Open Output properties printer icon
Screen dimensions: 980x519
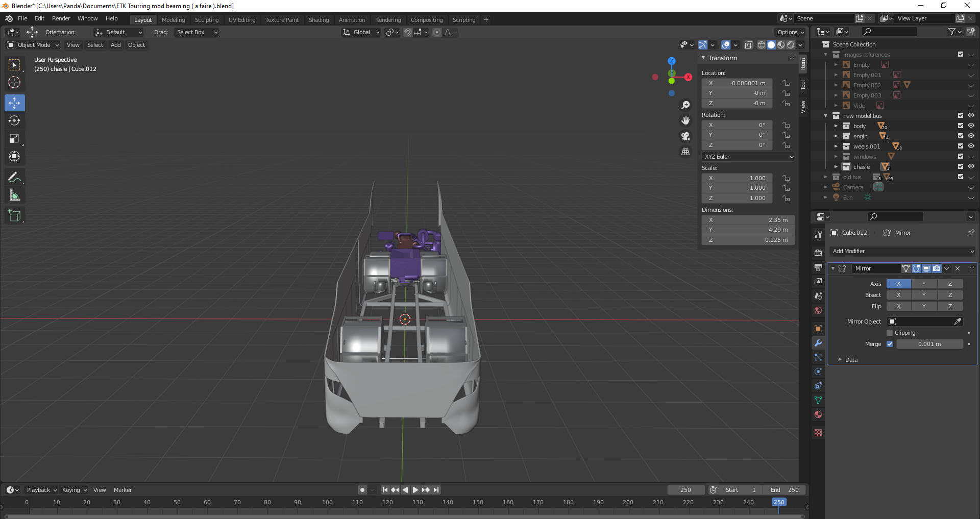tap(818, 267)
